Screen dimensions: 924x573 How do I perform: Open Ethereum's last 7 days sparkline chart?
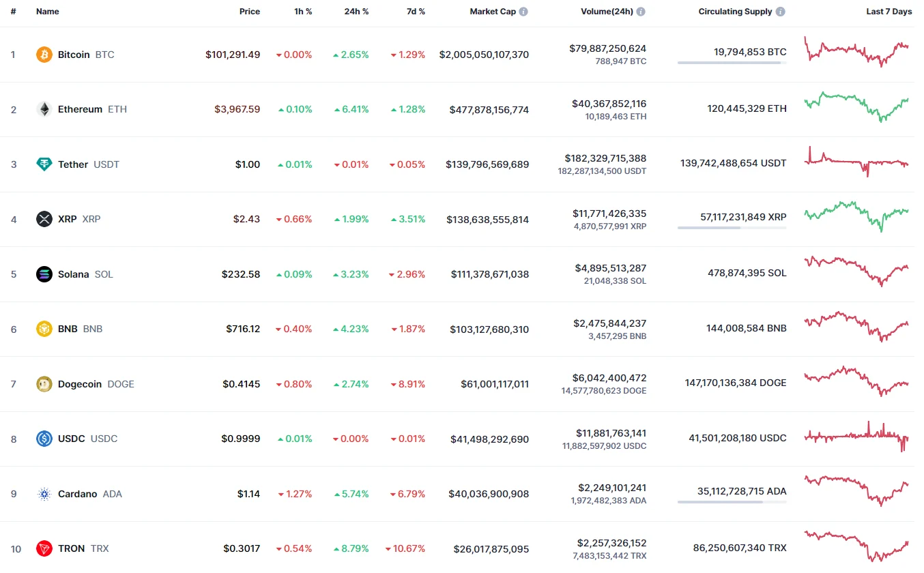[x=856, y=107]
